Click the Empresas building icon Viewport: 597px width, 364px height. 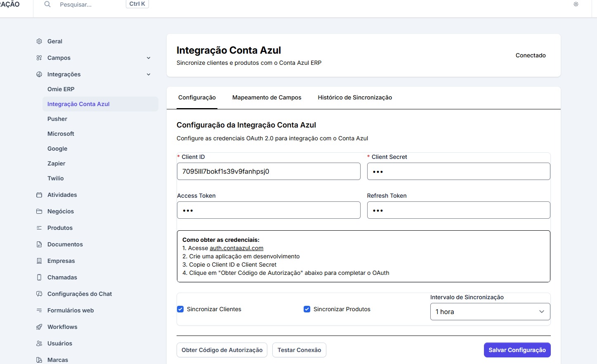[x=39, y=261]
